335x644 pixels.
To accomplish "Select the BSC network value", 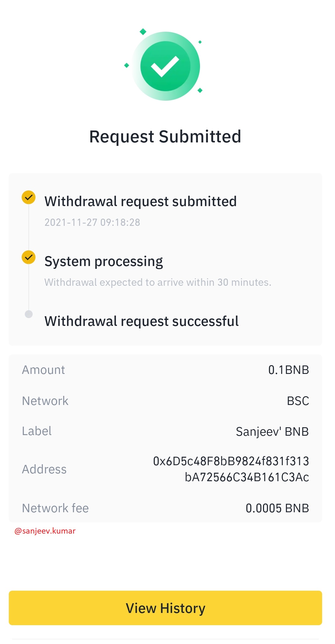I will [298, 401].
